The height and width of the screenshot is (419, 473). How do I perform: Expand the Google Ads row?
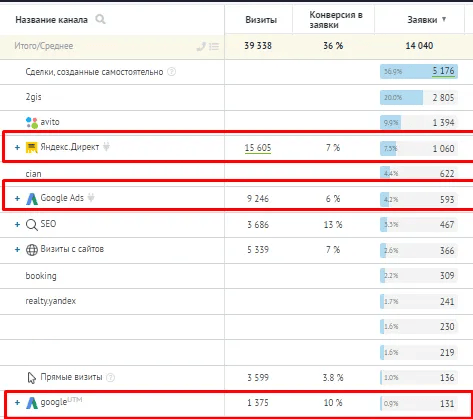(17, 198)
